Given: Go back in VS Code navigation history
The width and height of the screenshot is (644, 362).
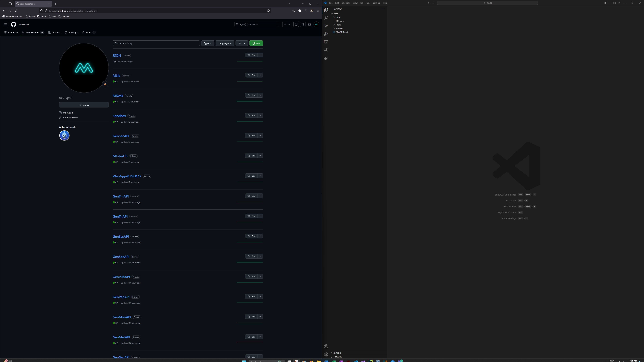Looking at the screenshot, I should click(x=429, y=3).
